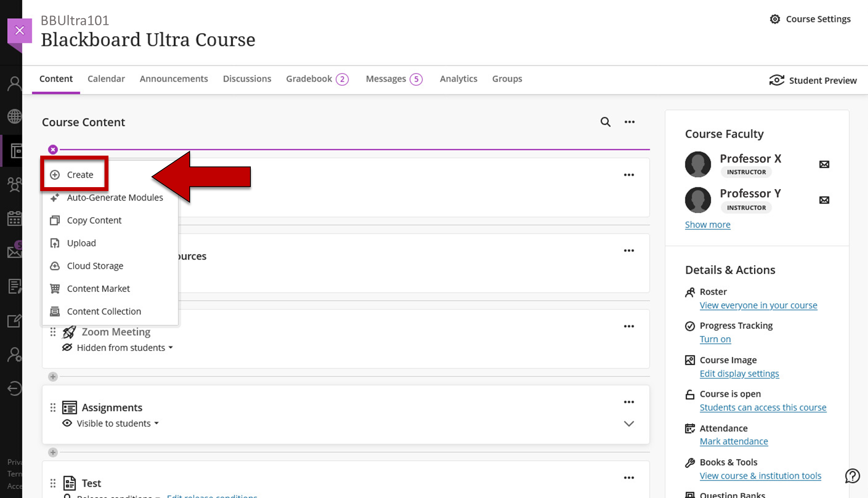
Task: Open Course Settings gear
Action: (x=810, y=19)
